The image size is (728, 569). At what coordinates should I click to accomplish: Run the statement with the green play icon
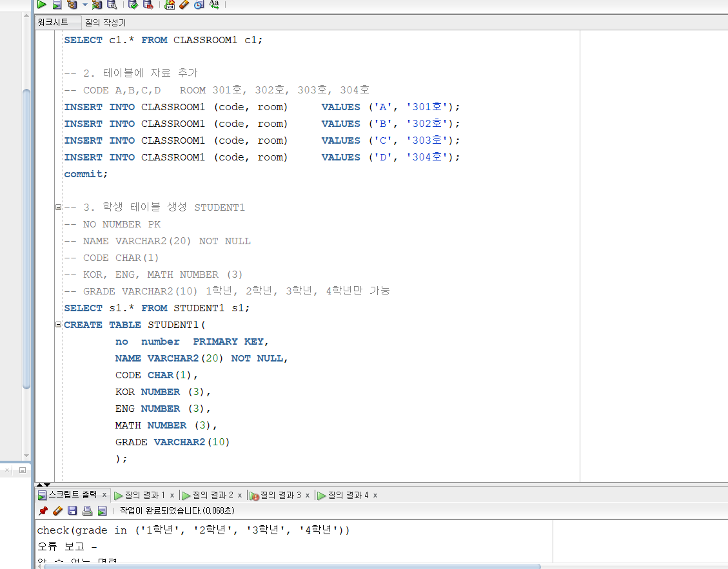[42, 5]
